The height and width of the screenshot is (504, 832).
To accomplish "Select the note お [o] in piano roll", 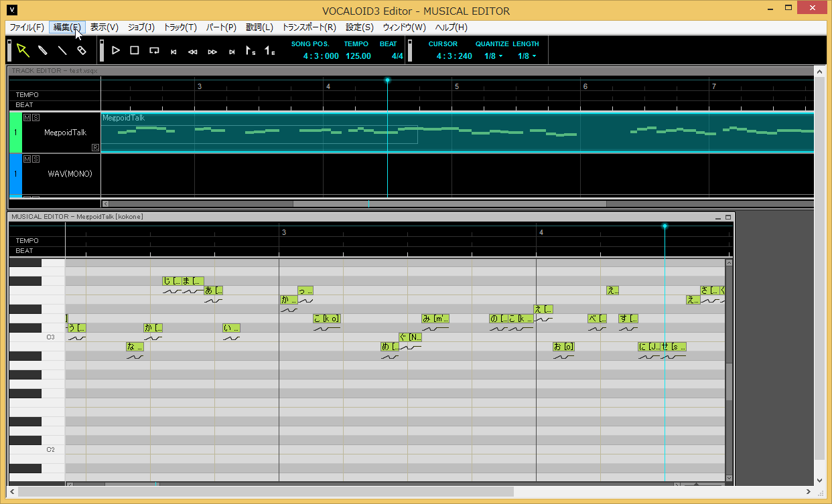I will point(564,346).
